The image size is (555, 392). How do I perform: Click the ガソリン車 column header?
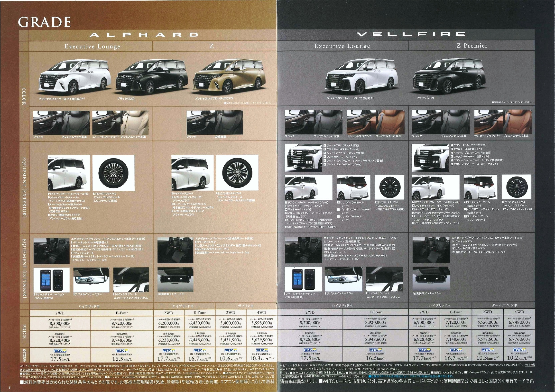(x=246, y=306)
